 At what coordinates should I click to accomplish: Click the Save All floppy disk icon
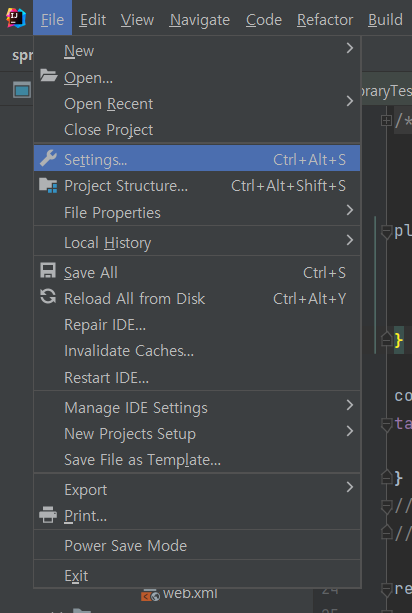(48, 271)
